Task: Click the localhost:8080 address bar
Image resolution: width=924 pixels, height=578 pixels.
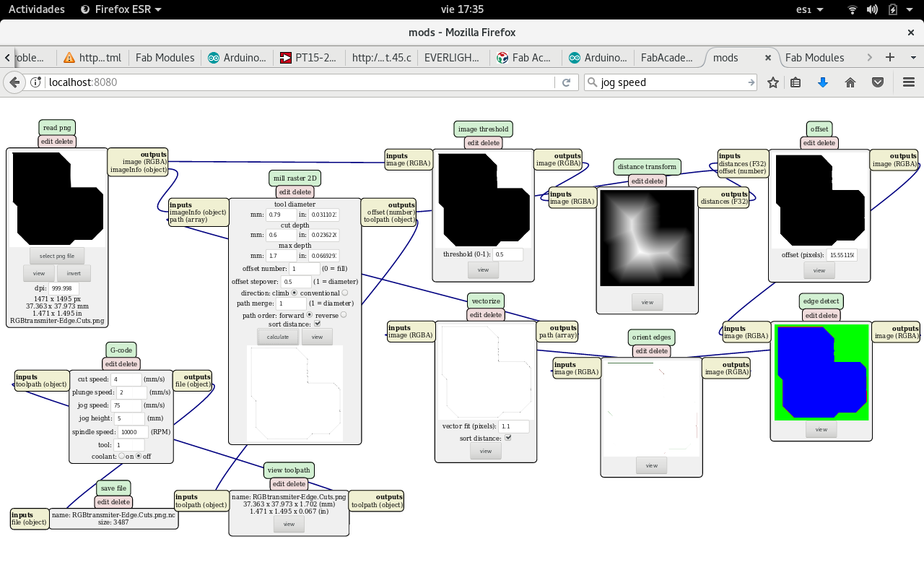Action: [x=302, y=82]
